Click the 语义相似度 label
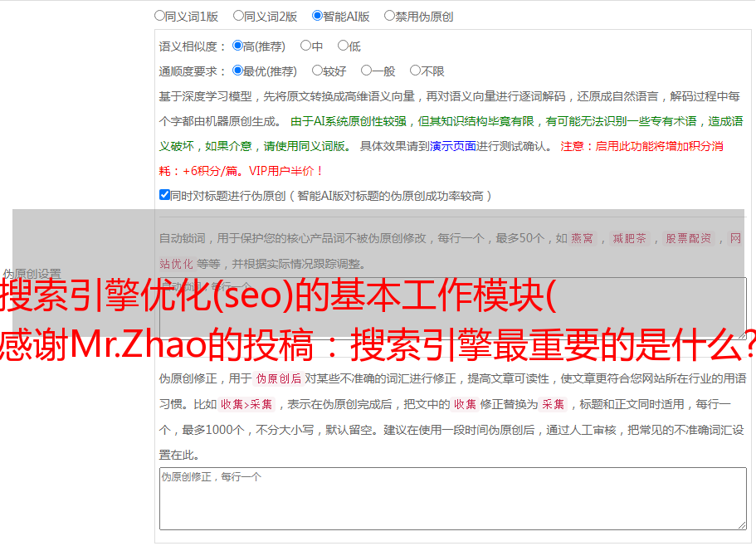This screenshot has height=546, width=756. coord(193,46)
